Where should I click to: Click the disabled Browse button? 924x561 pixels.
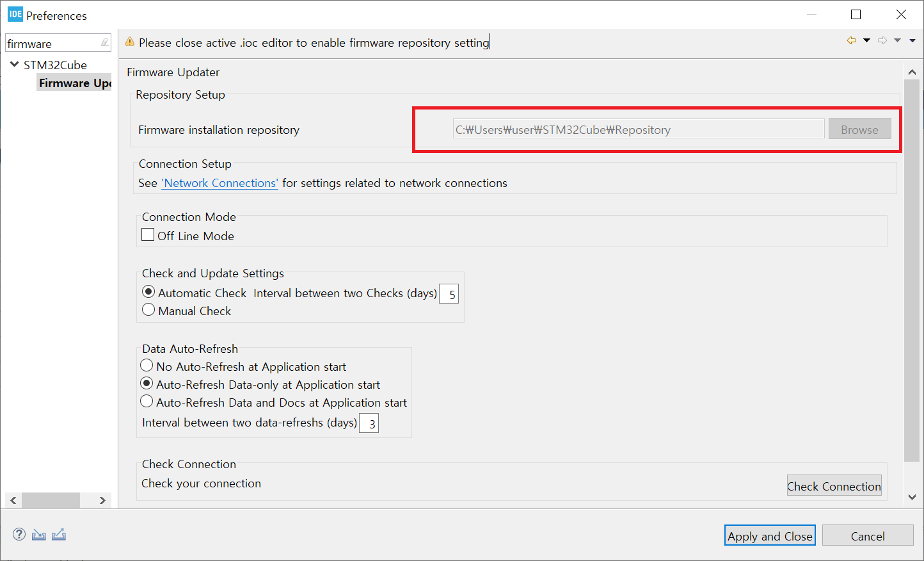[859, 129]
